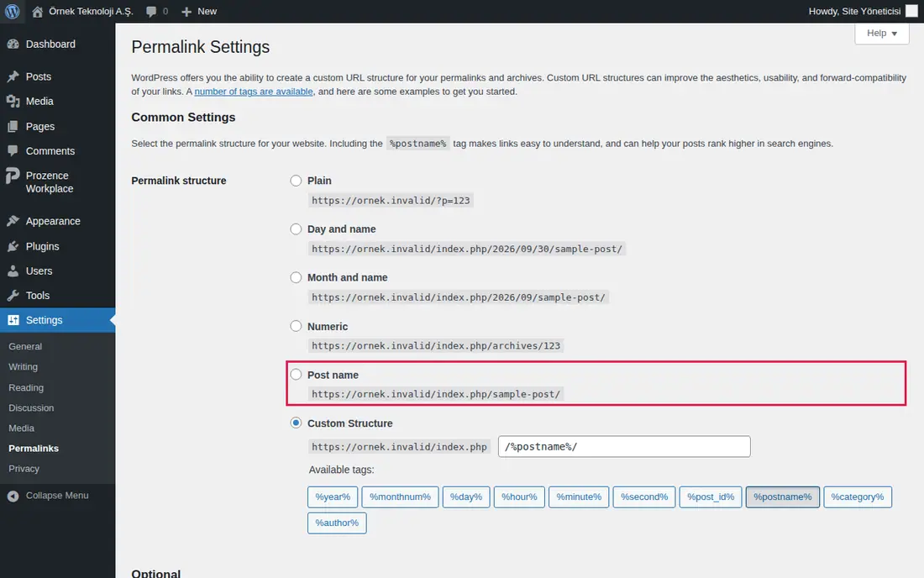
Task: Click the Post name example URL sample-post
Action: [x=436, y=394]
